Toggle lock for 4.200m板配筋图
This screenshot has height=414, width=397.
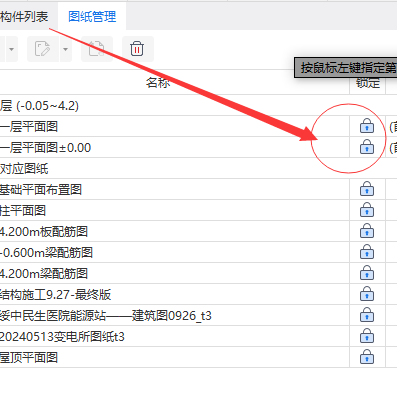(x=367, y=231)
